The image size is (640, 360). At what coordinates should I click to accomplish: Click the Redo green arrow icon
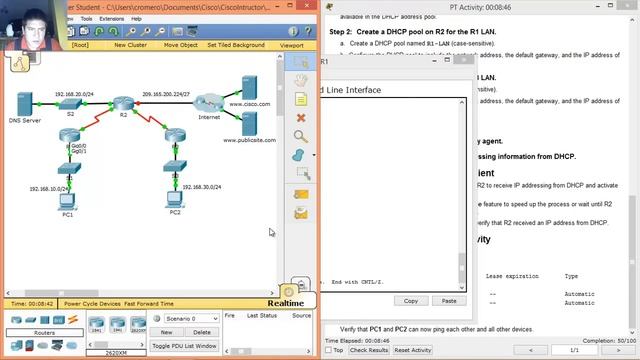pyautogui.click(x=113, y=31)
